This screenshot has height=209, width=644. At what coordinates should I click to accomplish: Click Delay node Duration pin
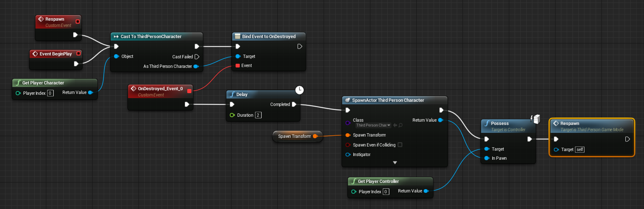(x=232, y=115)
